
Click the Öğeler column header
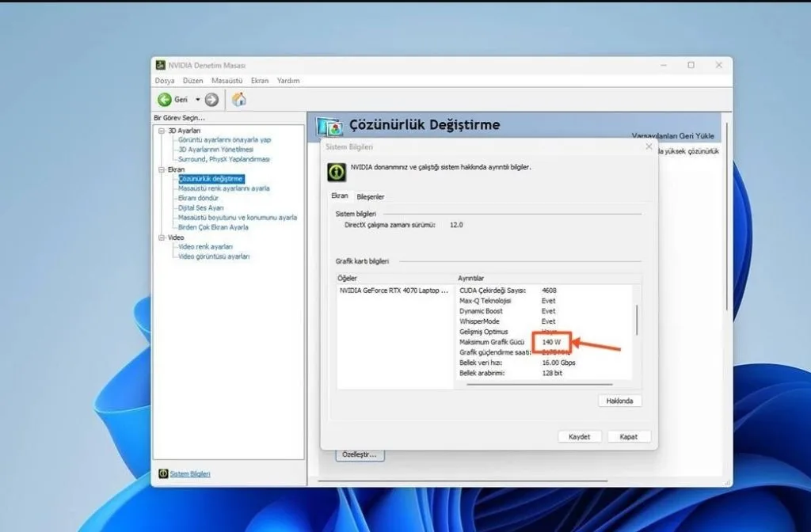tap(347, 278)
